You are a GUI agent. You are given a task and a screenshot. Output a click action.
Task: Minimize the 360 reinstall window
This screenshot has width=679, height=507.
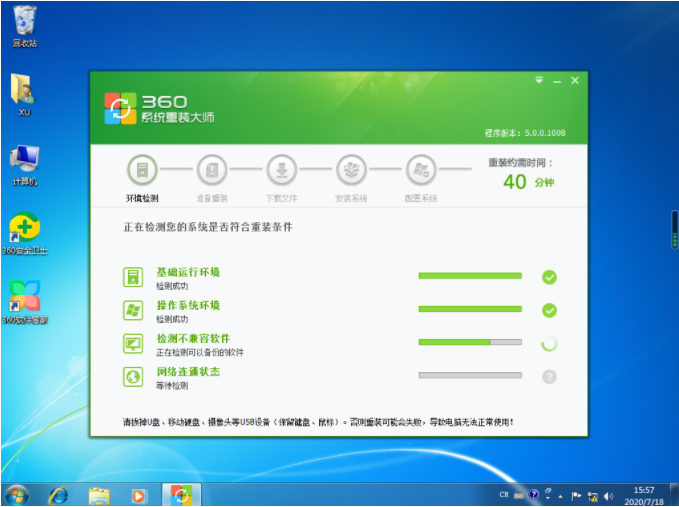coord(557,81)
